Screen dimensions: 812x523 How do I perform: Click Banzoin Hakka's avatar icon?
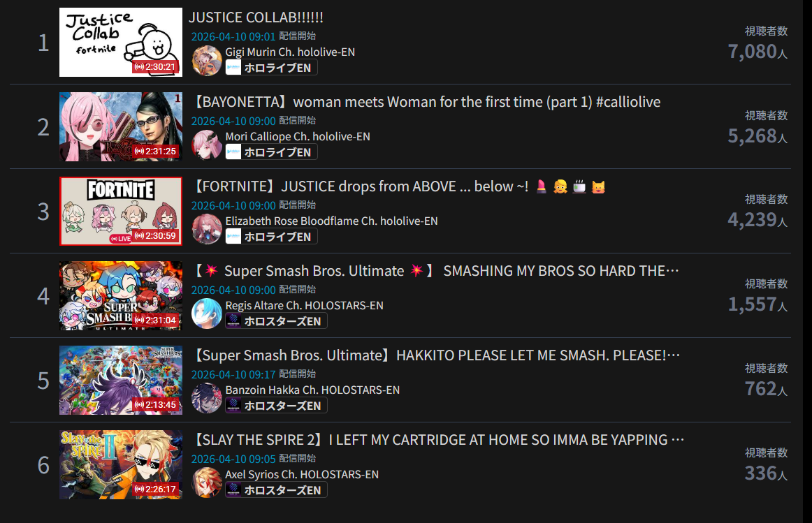click(x=207, y=398)
